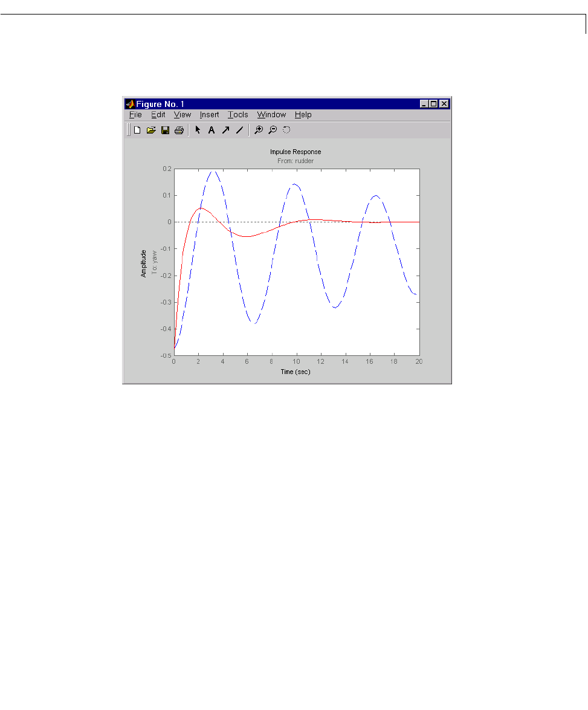The height and width of the screenshot is (710, 588).
Task: Click the Save floppy disk icon
Action: click(x=166, y=130)
